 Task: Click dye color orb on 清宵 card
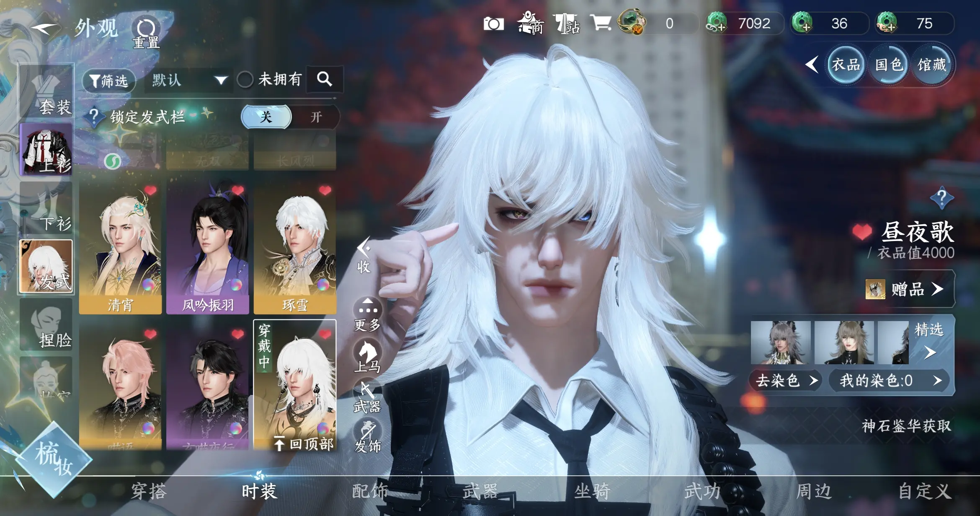pos(148,285)
